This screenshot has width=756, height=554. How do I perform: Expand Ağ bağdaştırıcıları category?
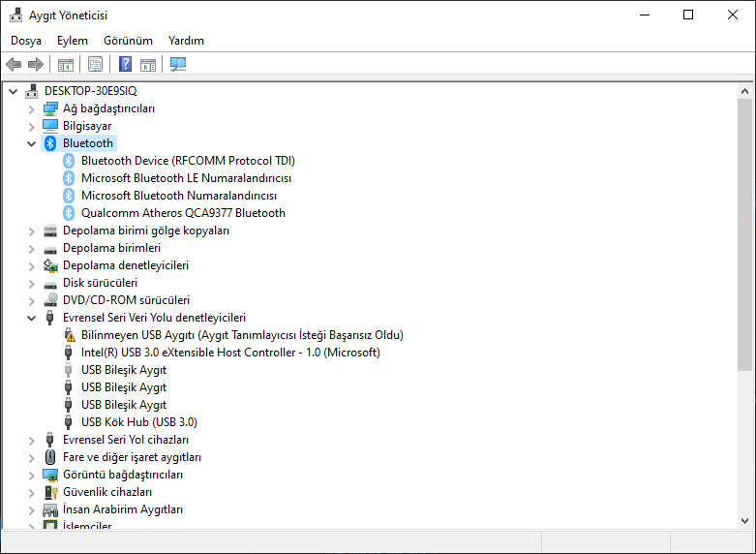(x=32, y=109)
